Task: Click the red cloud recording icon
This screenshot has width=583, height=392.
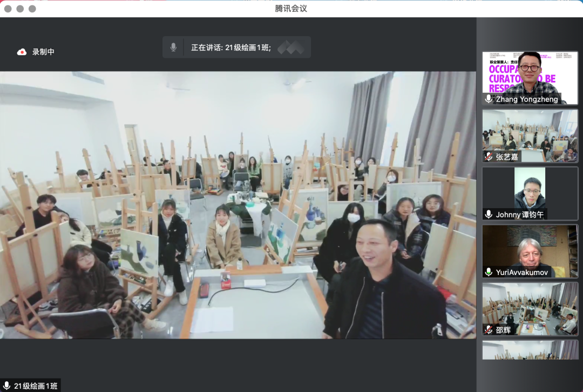Action: pyautogui.click(x=22, y=52)
